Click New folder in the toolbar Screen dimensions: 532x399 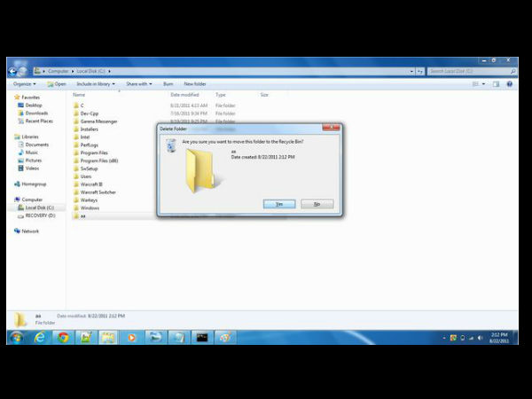(195, 84)
